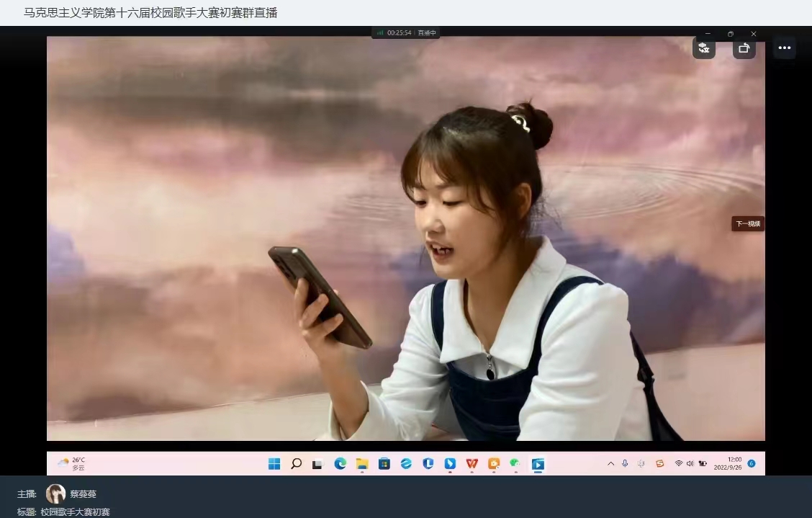This screenshot has height=518, width=812.
Task: Open WeChat from the taskbar
Action: (x=515, y=464)
